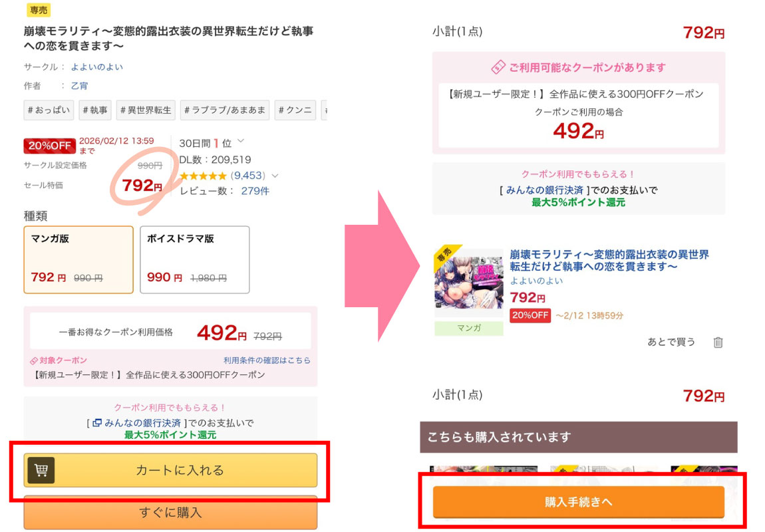765x532 pixels.
Task: Click the shopping cart icon
Action: click(x=41, y=470)
